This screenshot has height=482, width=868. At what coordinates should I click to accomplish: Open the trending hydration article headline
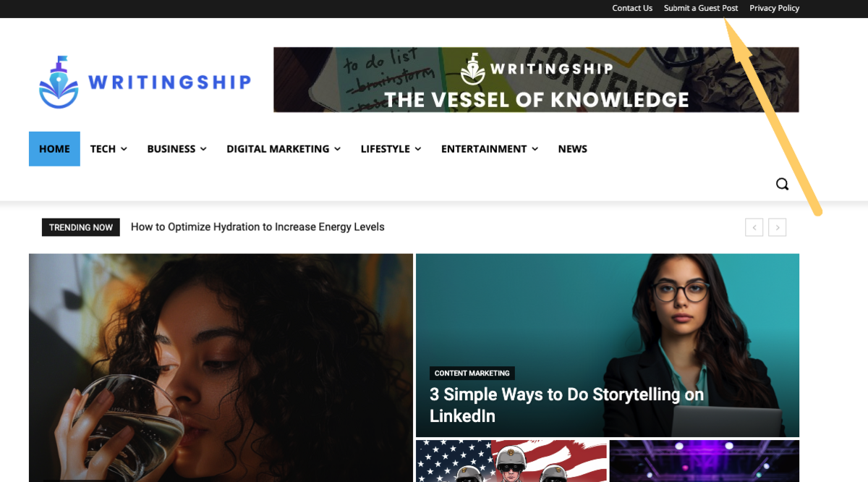tap(258, 227)
